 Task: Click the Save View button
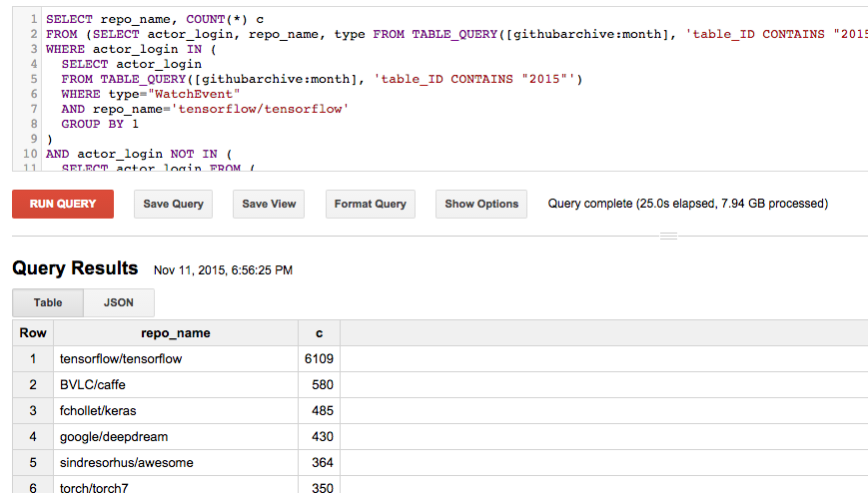(x=269, y=204)
